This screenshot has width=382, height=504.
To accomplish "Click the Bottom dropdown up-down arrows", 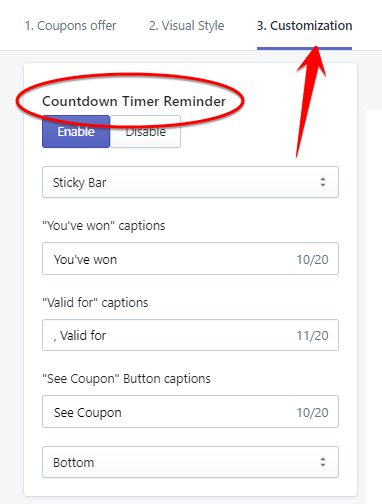I will [x=322, y=462].
